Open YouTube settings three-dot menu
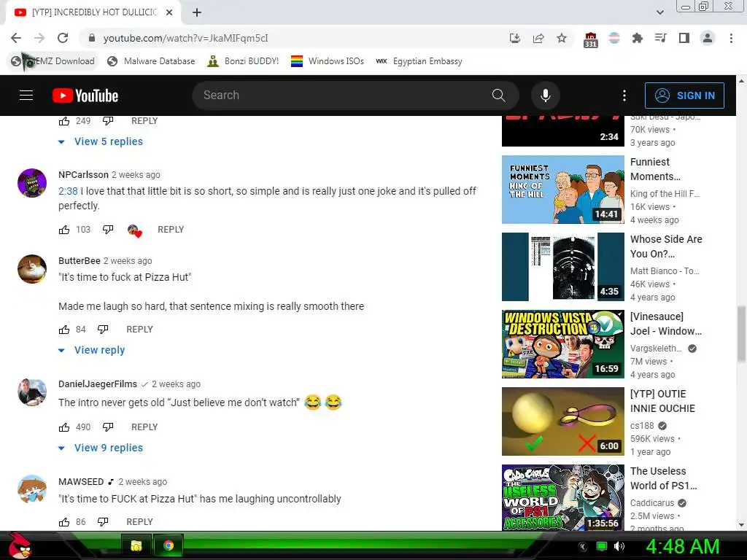747x560 pixels. (x=624, y=96)
